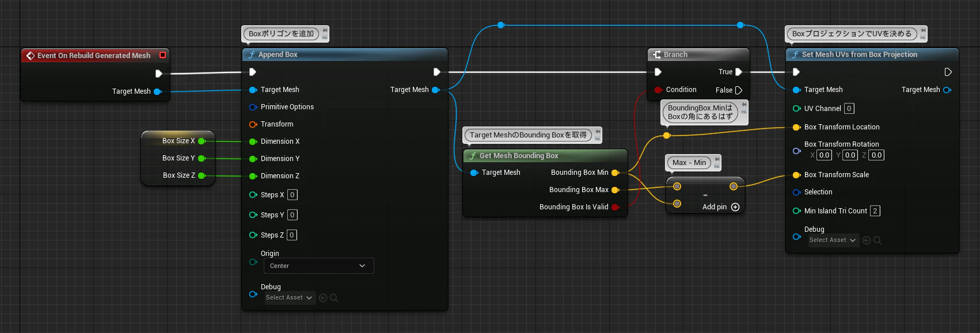Click the Bounding Box Max output pin
980x333 pixels.
(615, 190)
